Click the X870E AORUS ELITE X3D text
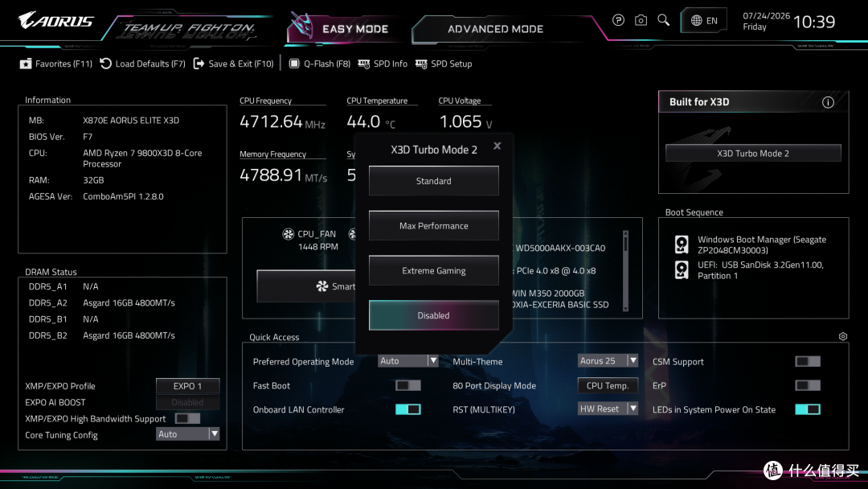This screenshot has height=489, width=868. (x=131, y=120)
